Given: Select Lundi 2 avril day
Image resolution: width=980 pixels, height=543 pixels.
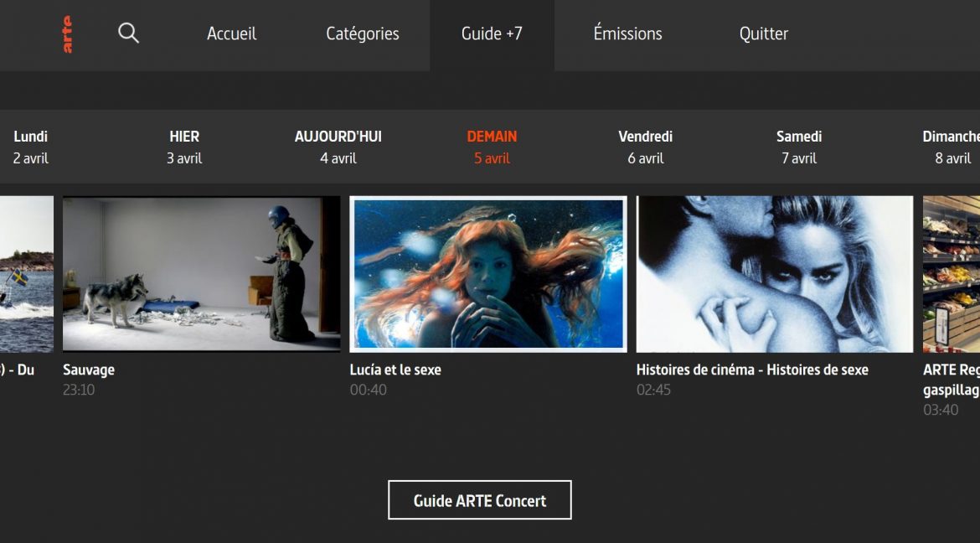Looking at the screenshot, I should [31, 147].
